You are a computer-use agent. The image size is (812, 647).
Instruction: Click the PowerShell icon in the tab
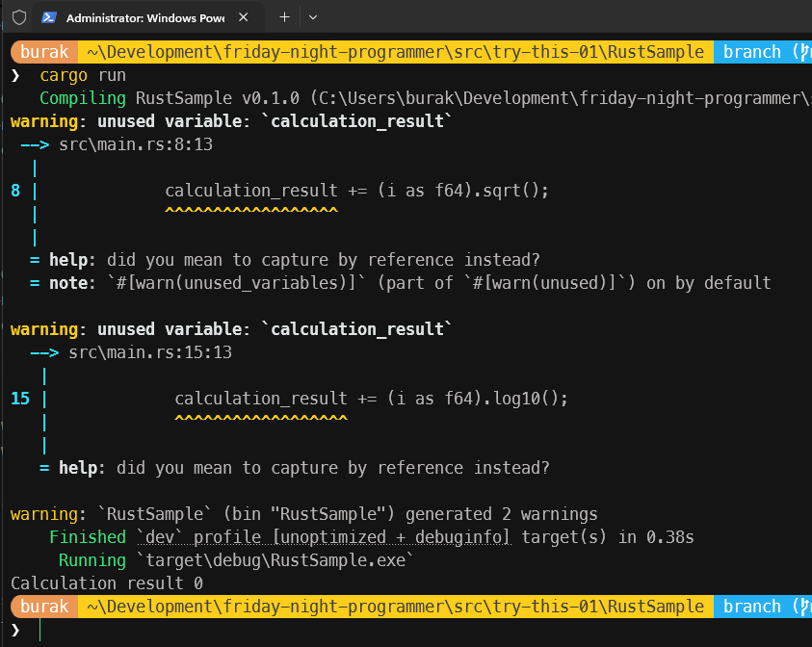48,17
